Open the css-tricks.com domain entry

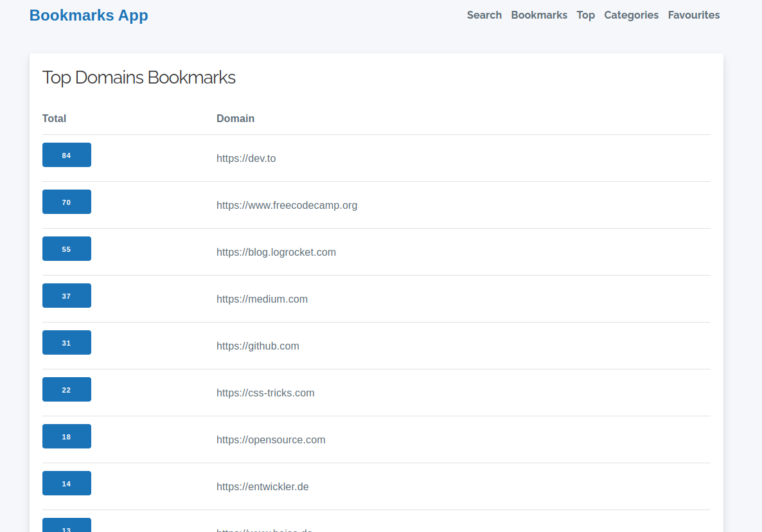[x=265, y=393]
